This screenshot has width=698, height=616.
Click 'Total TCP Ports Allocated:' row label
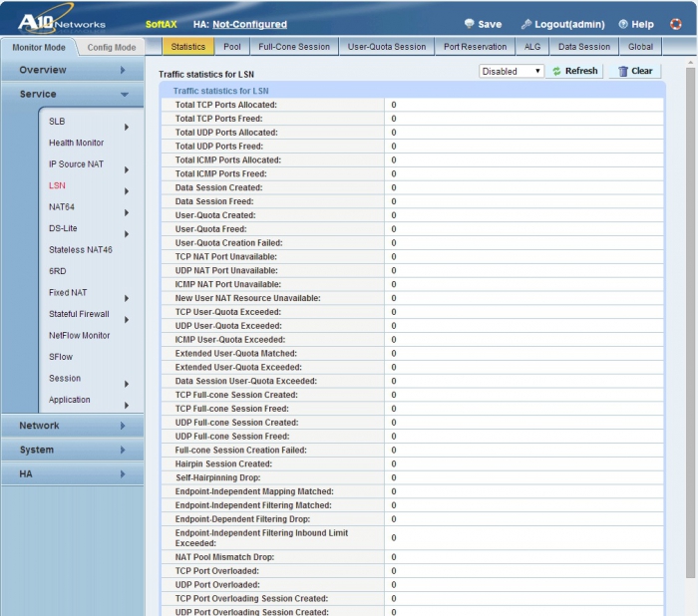coord(226,105)
